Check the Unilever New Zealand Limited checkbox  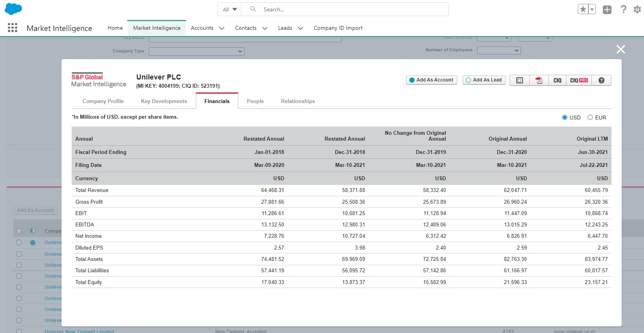tap(19, 331)
